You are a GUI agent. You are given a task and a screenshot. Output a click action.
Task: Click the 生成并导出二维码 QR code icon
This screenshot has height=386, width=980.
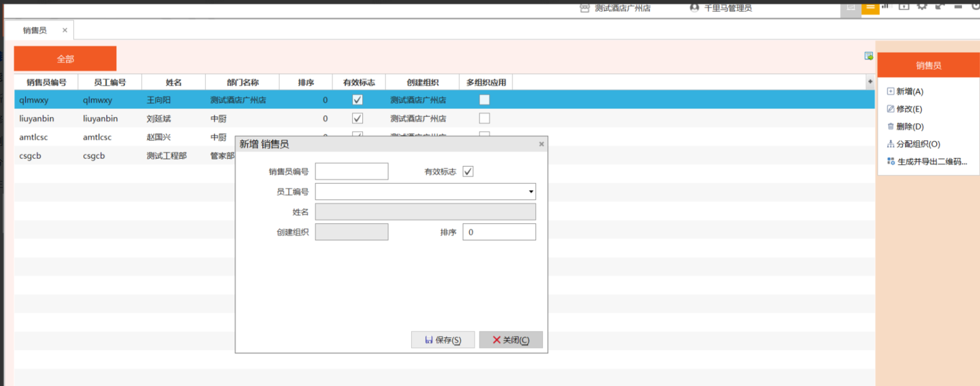coord(890,162)
